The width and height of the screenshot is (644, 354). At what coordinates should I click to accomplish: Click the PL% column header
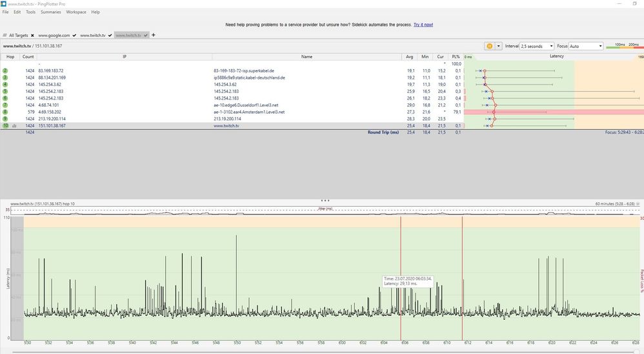tap(457, 57)
